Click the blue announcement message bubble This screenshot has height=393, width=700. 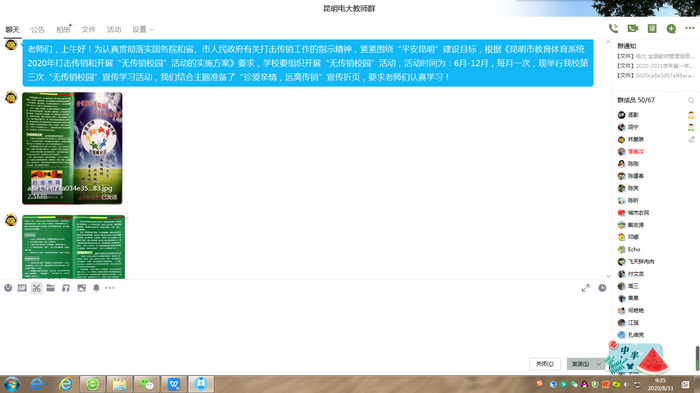pos(308,63)
